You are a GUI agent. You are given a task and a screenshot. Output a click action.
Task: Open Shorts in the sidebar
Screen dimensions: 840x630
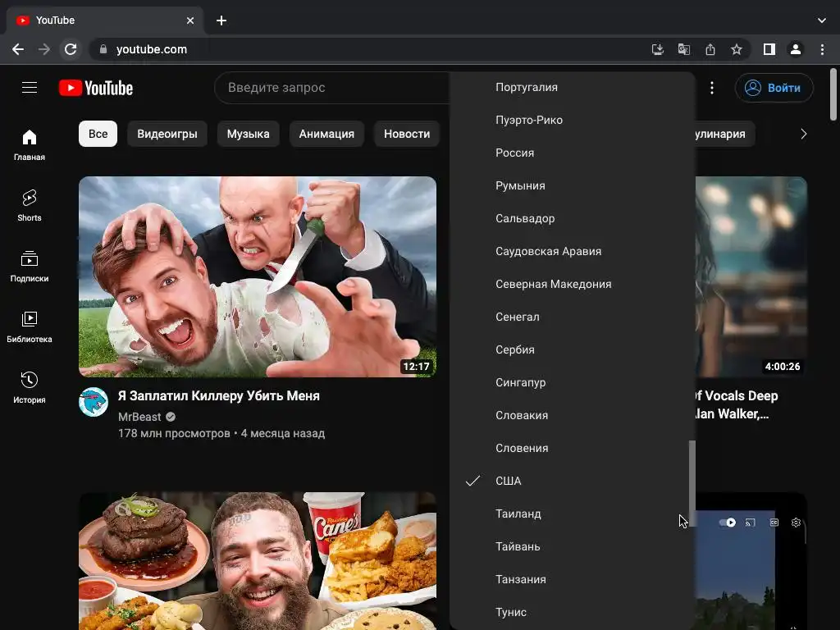pos(30,205)
